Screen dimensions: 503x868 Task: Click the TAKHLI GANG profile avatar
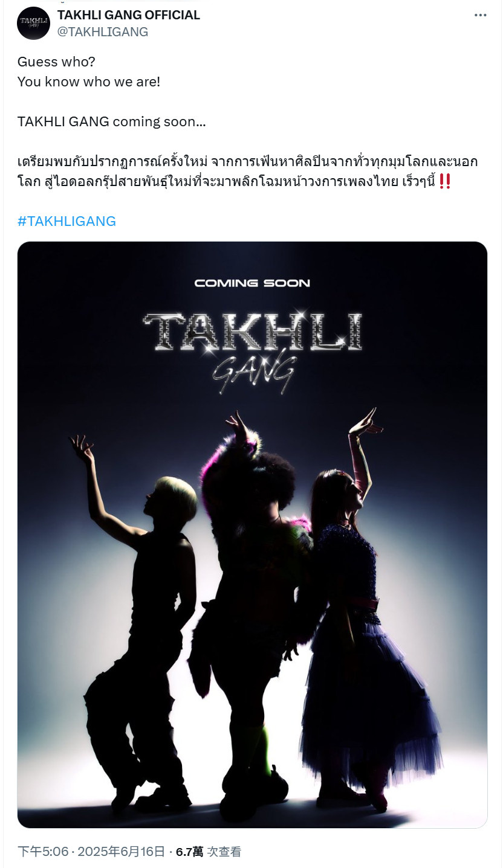[33, 24]
